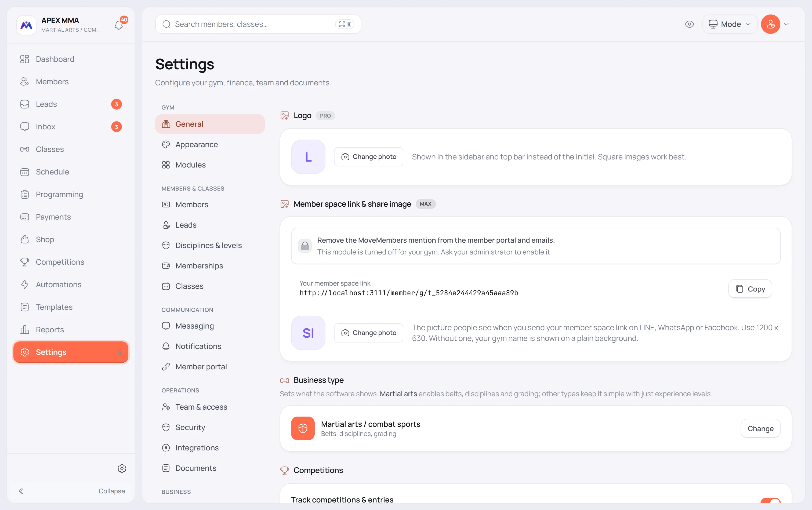Click the L logo placeholder thumbnail
This screenshot has height=510, width=812.
click(x=308, y=157)
